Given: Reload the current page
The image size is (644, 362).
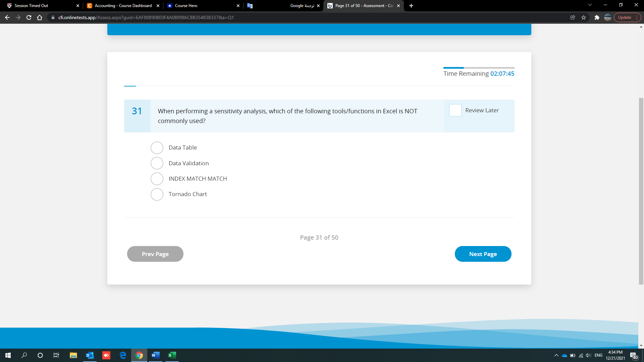Looking at the screenshot, I should pos(29,17).
